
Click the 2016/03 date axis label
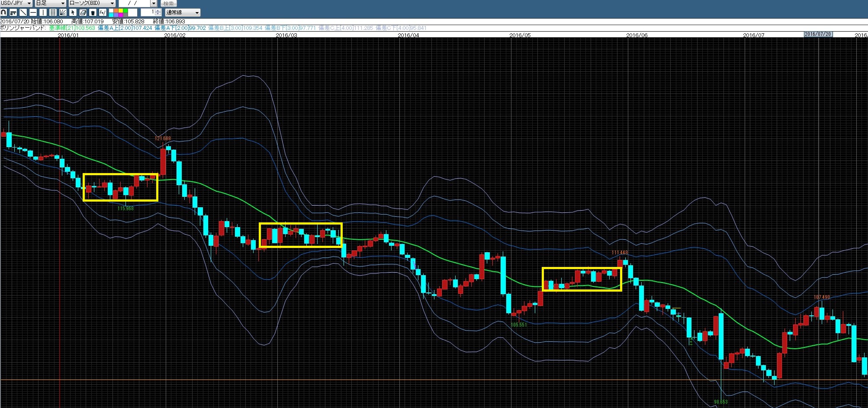click(x=286, y=35)
